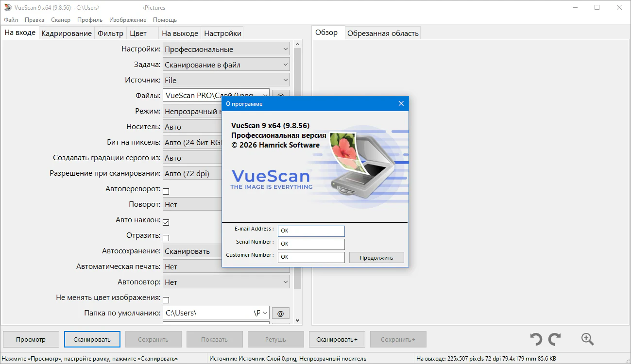Viewport: 631px width, 364px height.
Task: Switch to the На выходе tab
Action: click(x=180, y=33)
